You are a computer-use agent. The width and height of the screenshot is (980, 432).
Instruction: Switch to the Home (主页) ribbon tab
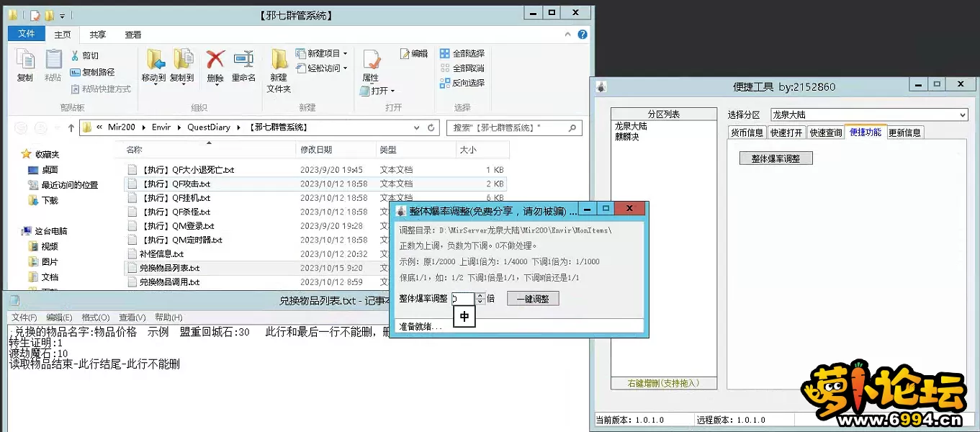[63, 35]
